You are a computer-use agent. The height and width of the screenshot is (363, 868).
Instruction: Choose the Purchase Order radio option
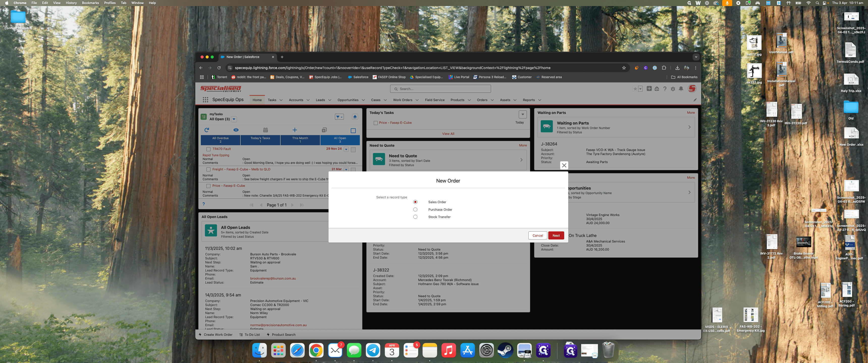pos(415,209)
